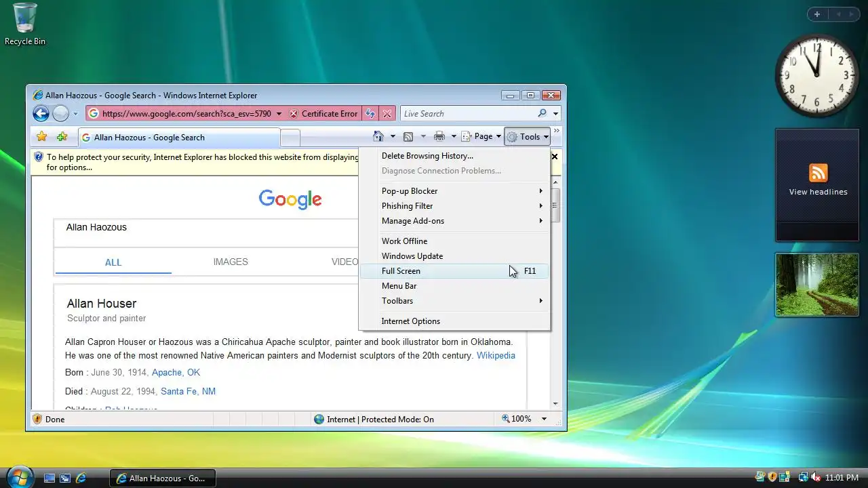Choose Delete Browsing History from Tools menu
868x488 pixels.
(x=454, y=156)
